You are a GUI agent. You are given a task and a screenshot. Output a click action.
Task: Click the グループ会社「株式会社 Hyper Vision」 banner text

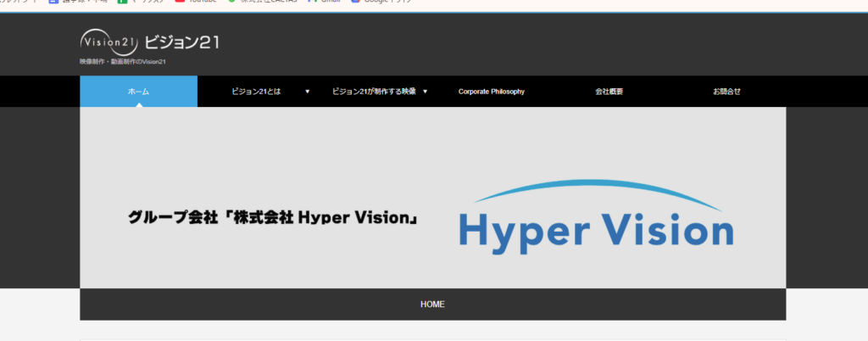pyautogui.click(x=274, y=217)
